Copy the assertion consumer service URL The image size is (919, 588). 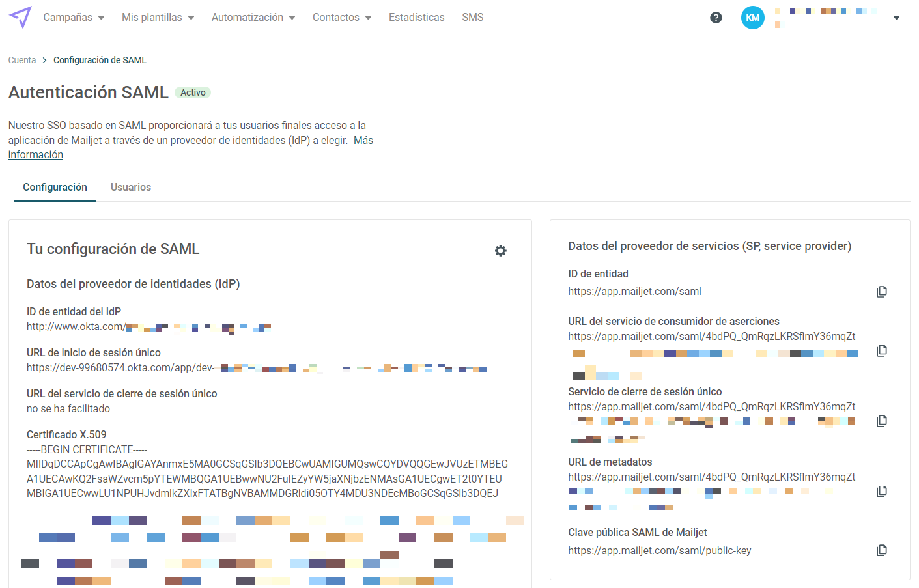click(x=882, y=351)
